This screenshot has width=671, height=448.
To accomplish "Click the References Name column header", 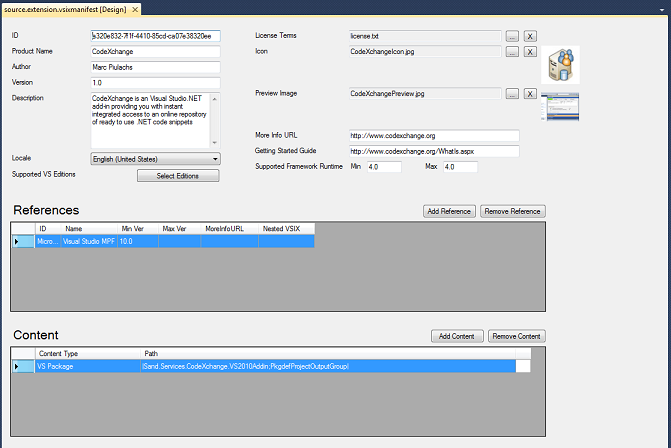I will coord(89,229).
